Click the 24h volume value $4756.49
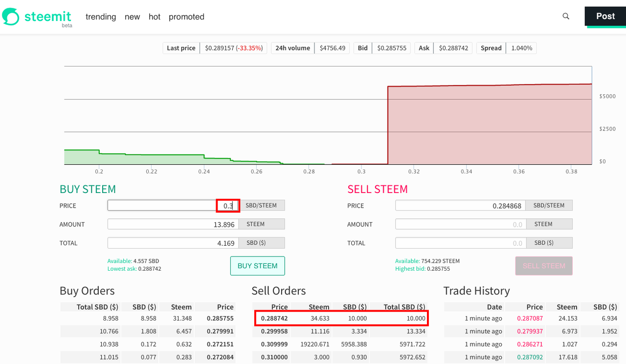626x364 pixels. (333, 48)
